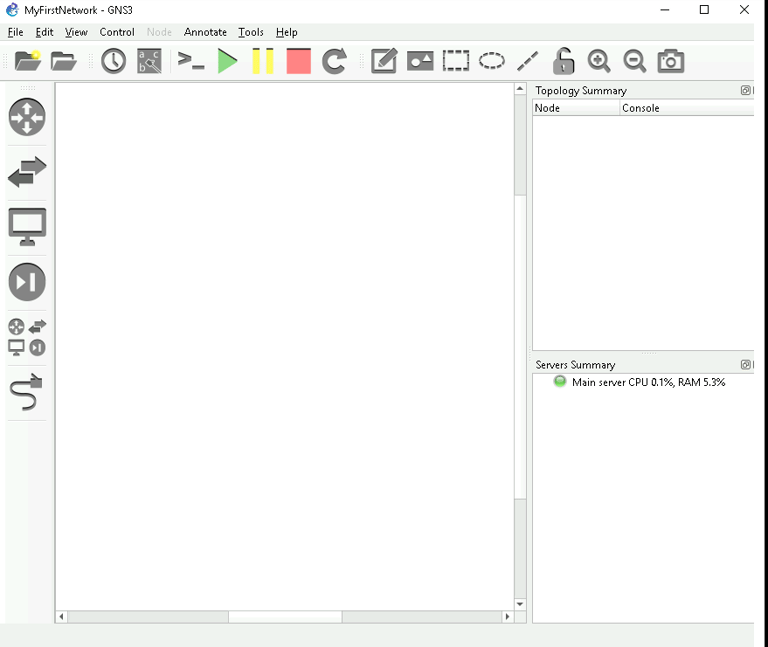Browse end devices monitor icon

click(27, 227)
